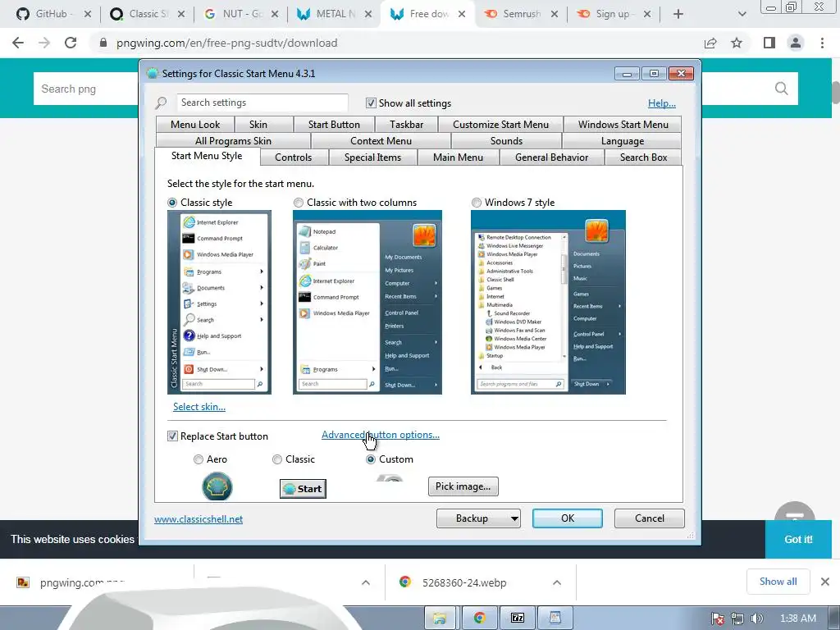The width and height of the screenshot is (840, 630).
Task: Open the Sounds tab
Action: 506,141
